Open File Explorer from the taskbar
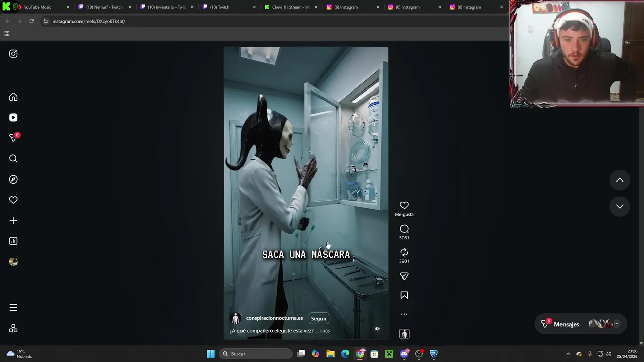Image resolution: width=644 pixels, height=362 pixels. (330, 354)
